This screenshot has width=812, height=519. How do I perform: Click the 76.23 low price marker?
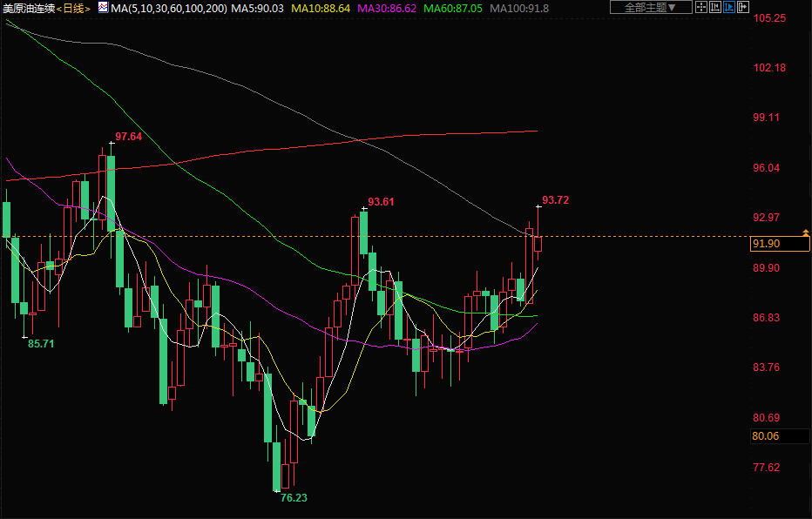(294, 498)
